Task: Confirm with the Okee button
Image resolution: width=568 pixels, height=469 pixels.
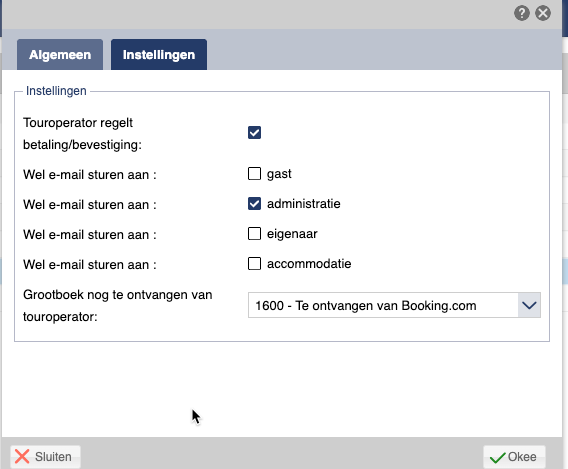Action: coord(514,457)
